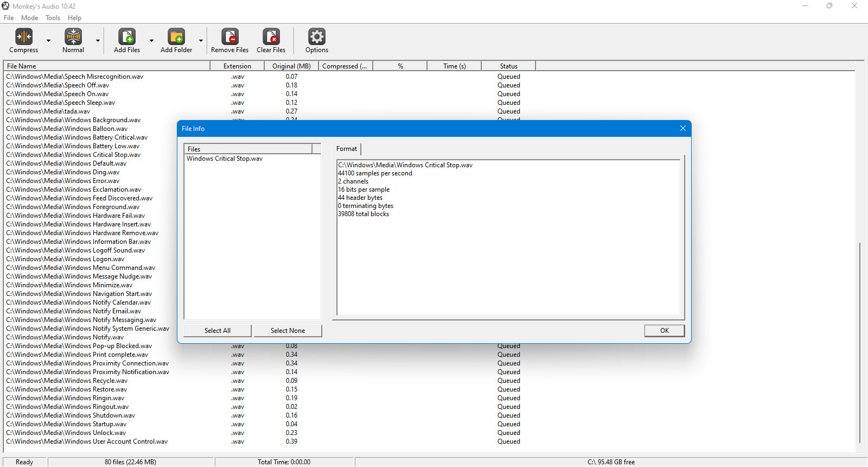Click the Select All button
868x467 pixels.
[218, 331]
